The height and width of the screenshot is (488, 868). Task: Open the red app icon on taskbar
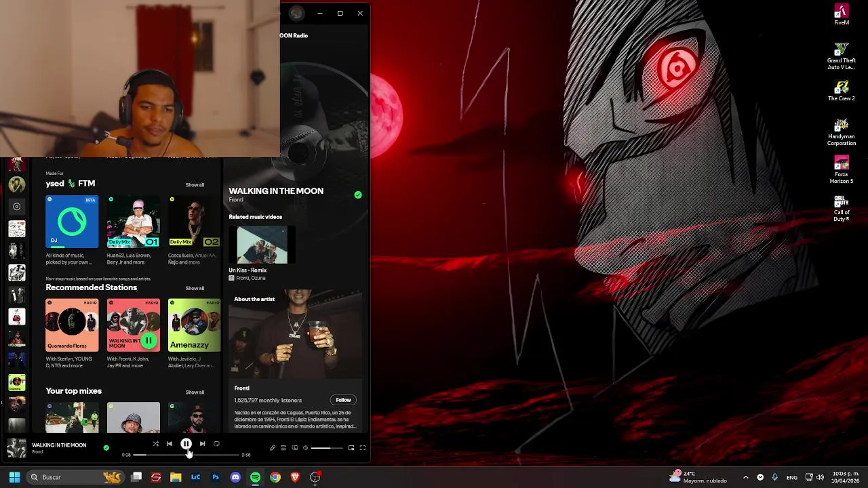tap(156, 477)
